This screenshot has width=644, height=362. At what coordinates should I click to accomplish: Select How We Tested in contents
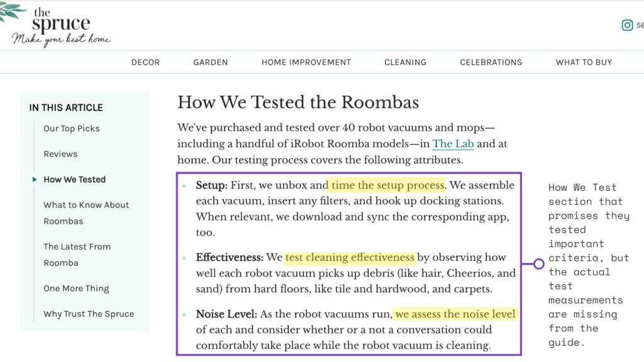(74, 179)
